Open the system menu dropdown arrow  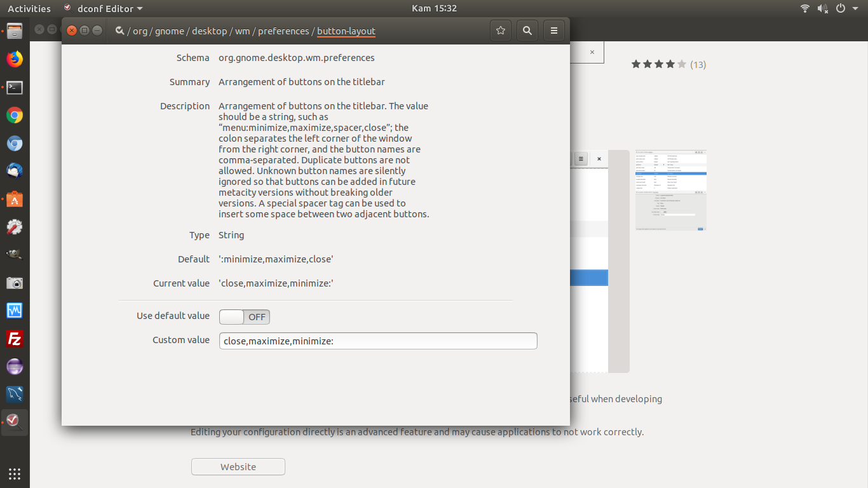pos(854,8)
